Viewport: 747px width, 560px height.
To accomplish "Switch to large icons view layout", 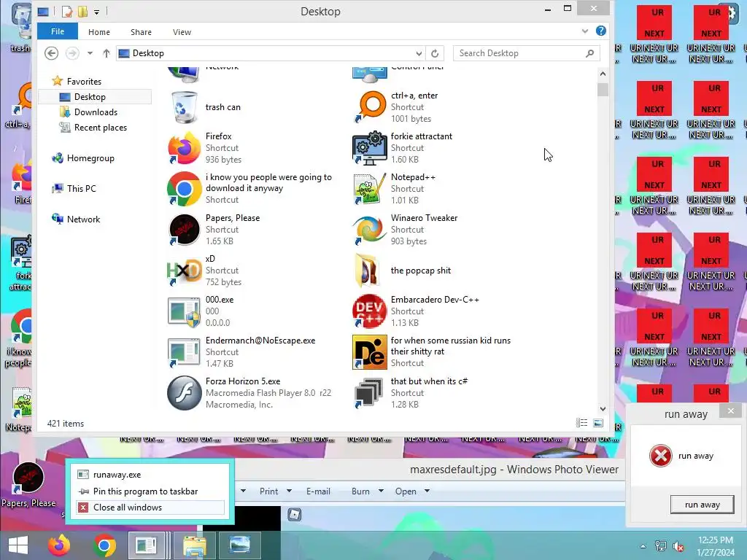I will click(598, 423).
